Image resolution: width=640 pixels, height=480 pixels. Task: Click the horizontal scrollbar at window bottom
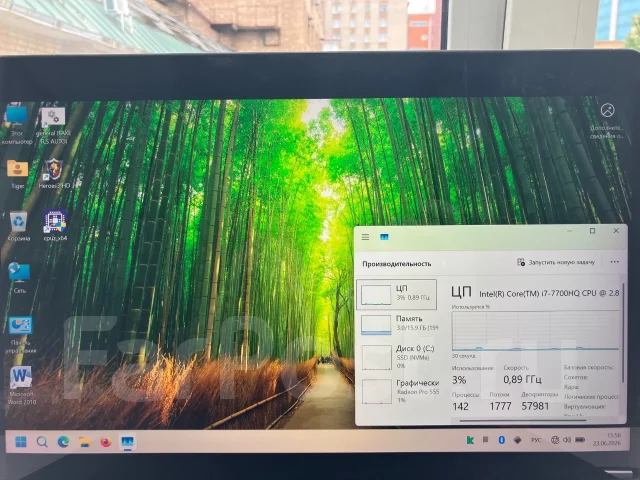click(x=523, y=420)
